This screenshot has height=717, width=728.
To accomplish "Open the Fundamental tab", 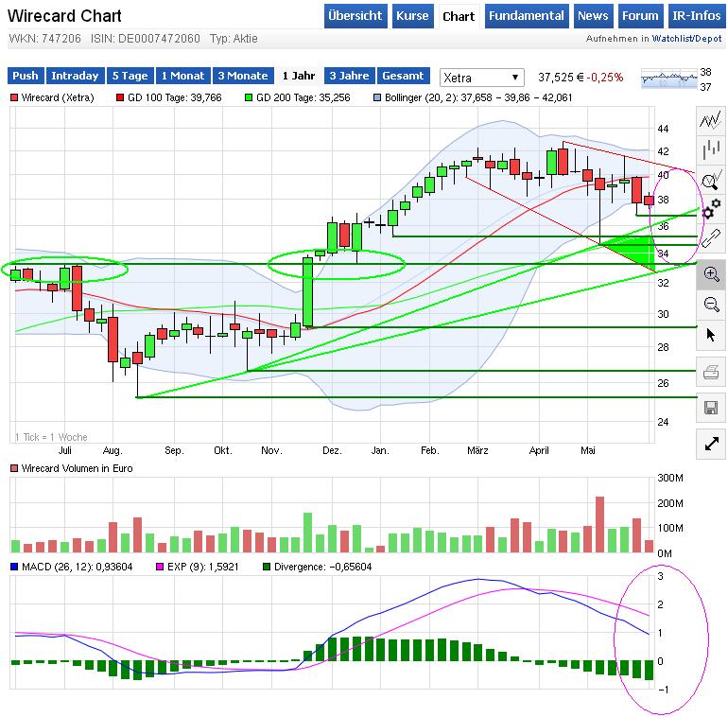I will [526, 16].
